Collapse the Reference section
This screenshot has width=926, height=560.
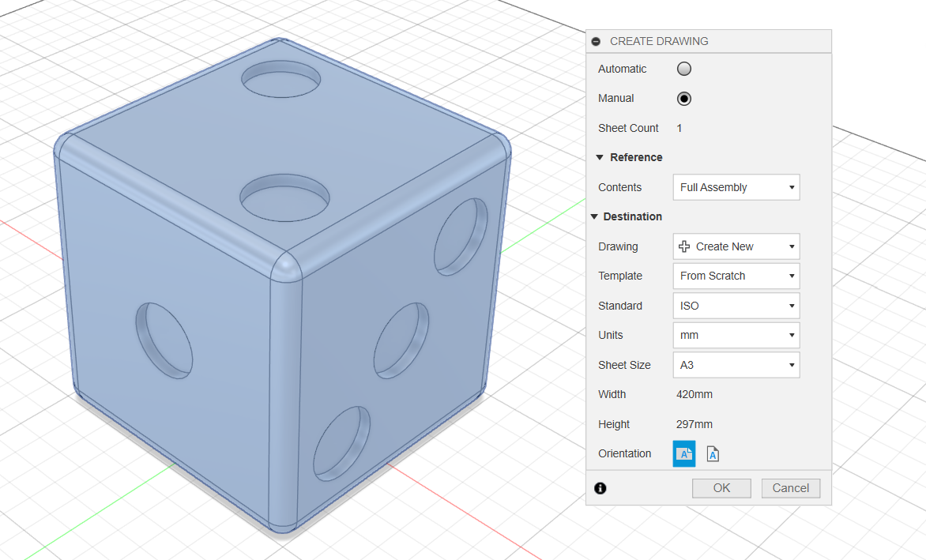pos(600,157)
